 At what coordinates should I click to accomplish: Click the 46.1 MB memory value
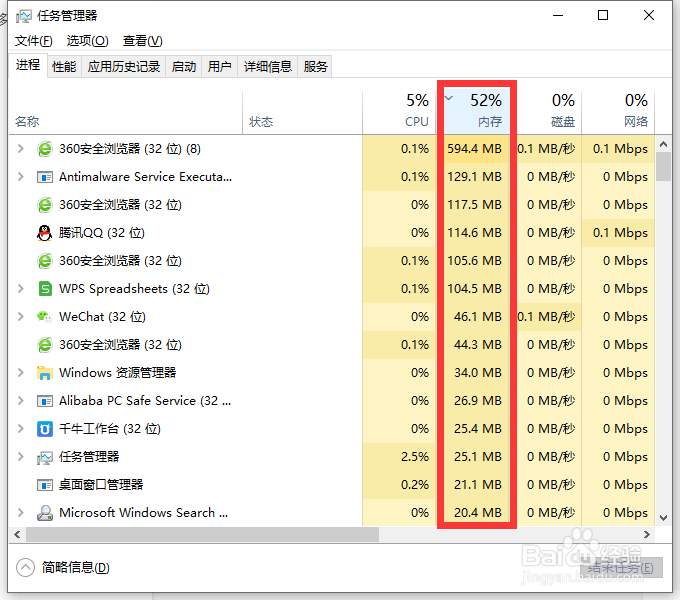click(478, 316)
